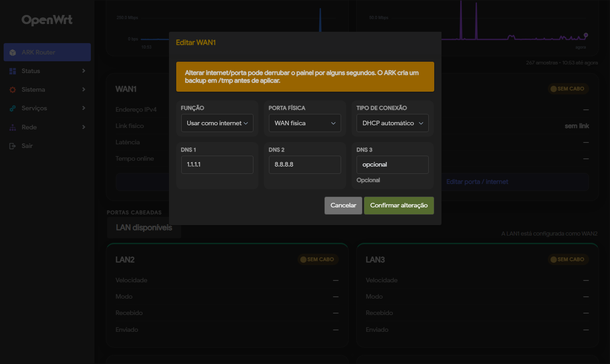Click the 'Latência' label in WAN1 card
This screenshot has height=364, width=610.
coord(128,143)
